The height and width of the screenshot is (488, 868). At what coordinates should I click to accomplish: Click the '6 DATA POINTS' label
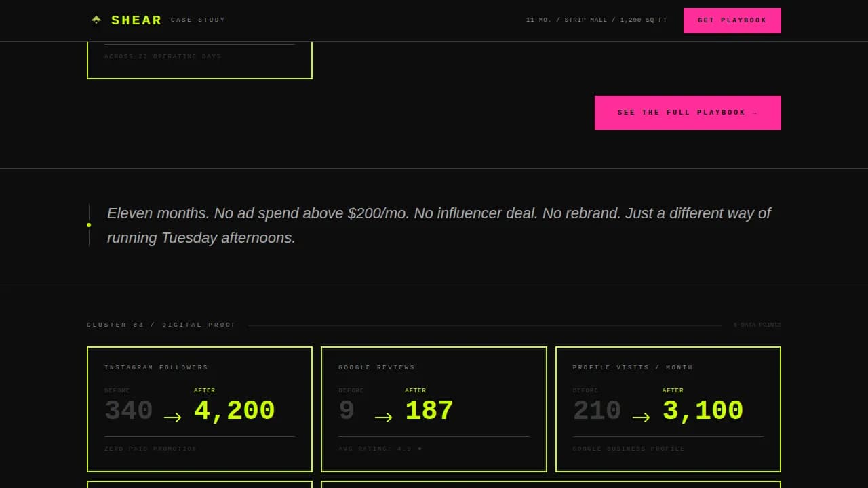click(x=757, y=325)
